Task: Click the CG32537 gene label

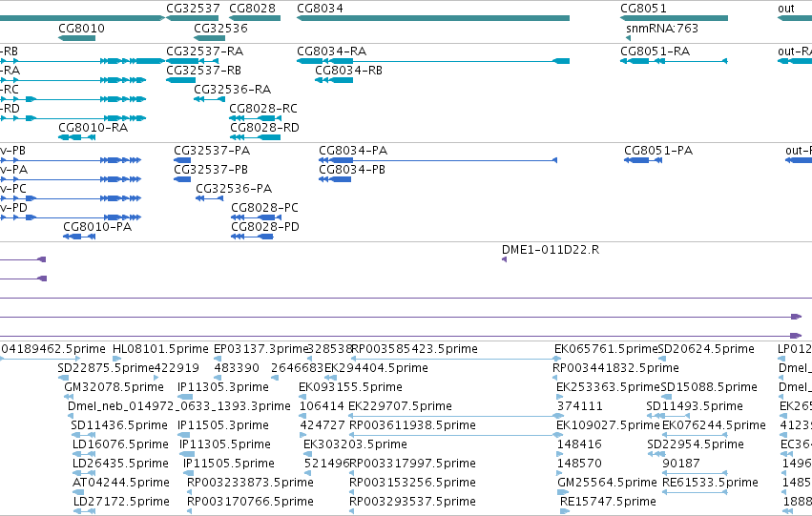Action: pos(193,9)
